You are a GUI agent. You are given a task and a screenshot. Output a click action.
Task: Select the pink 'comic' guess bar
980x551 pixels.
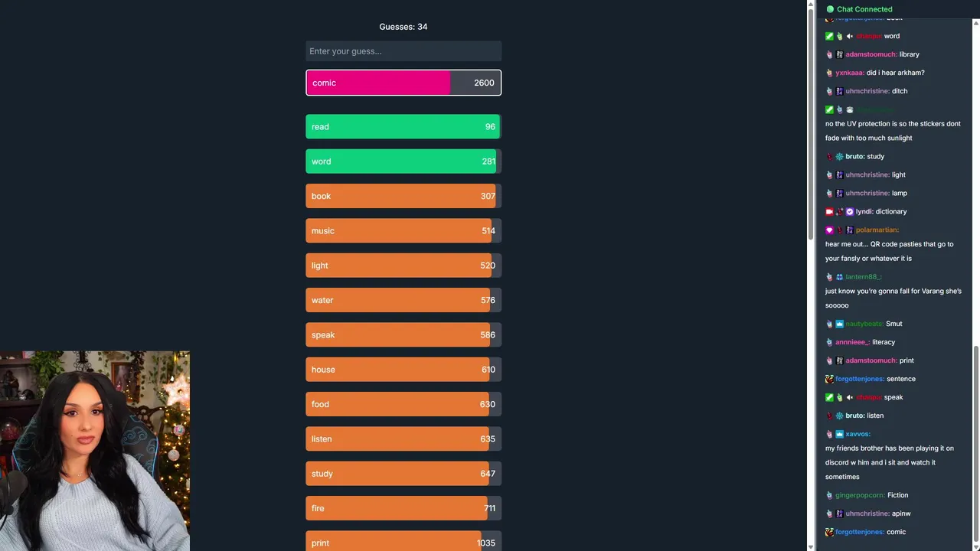(x=403, y=83)
